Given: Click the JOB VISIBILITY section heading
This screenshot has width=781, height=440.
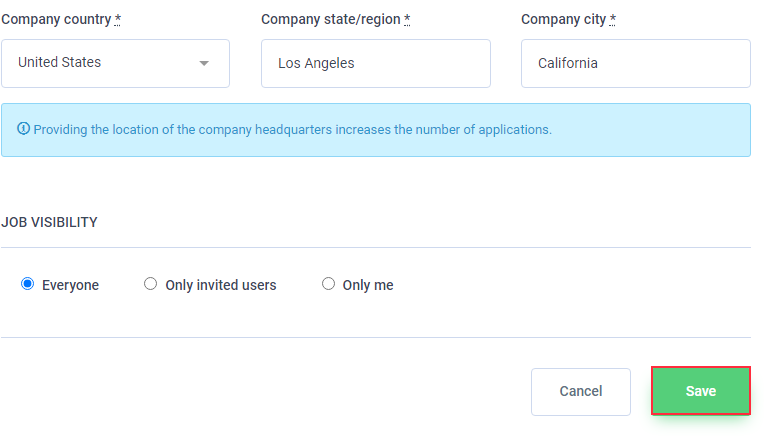Looking at the screenshot, I should coord(49,222).
